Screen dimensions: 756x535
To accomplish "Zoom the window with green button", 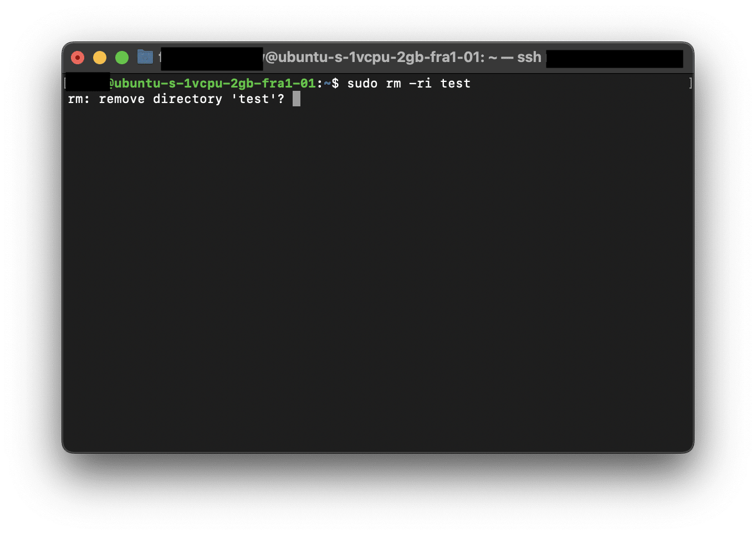I will tap(122, 58).
